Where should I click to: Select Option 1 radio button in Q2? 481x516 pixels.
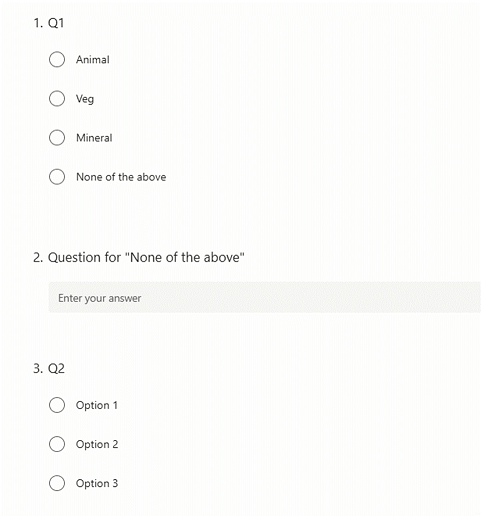57,405
